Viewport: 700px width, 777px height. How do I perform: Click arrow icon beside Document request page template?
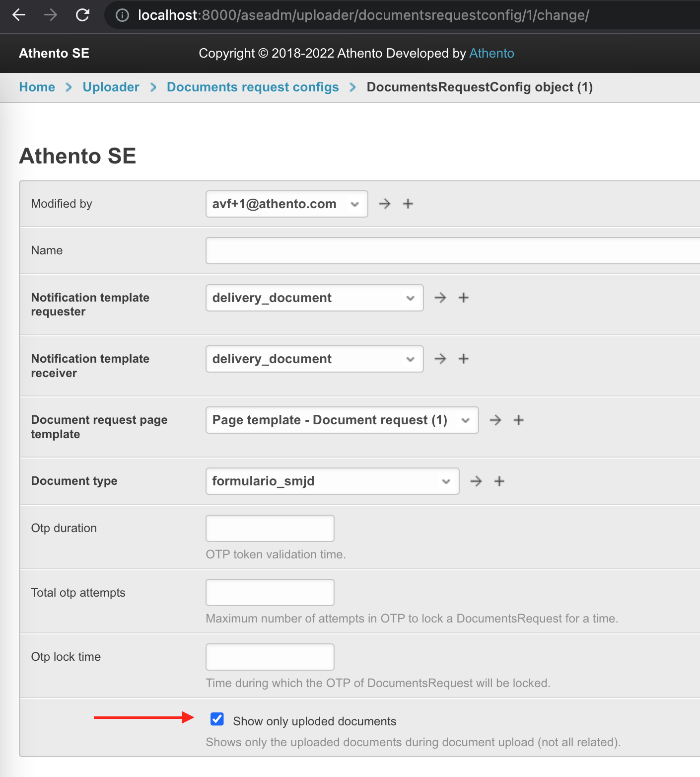point(495,420)
